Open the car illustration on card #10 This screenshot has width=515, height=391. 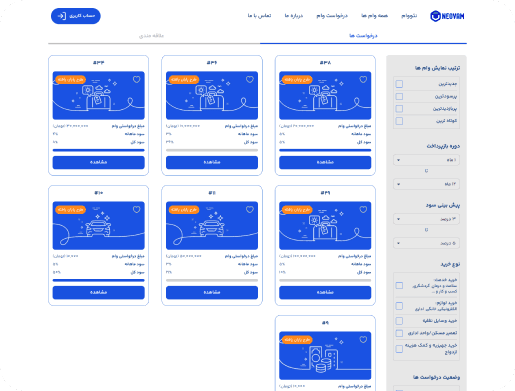point(99,225)
